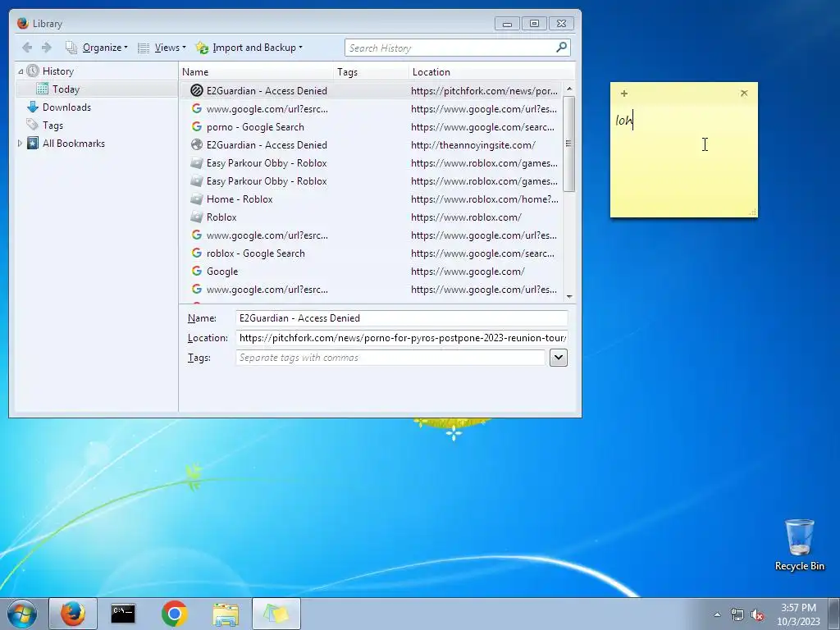Click the history list scroll down arrow
This screenshot has width=840, height=630.
coord(569,296)
